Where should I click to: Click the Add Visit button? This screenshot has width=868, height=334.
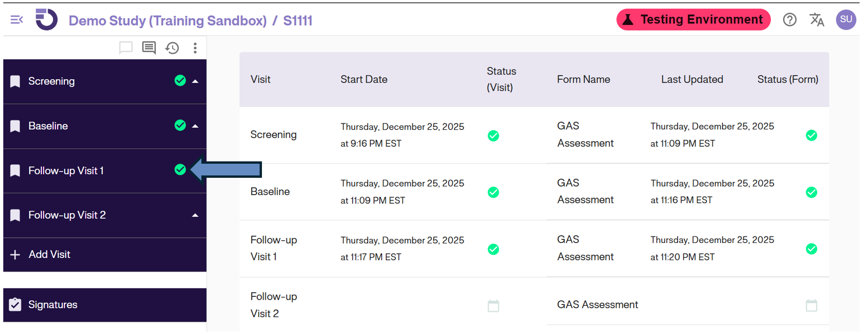[x=49, y=255]
